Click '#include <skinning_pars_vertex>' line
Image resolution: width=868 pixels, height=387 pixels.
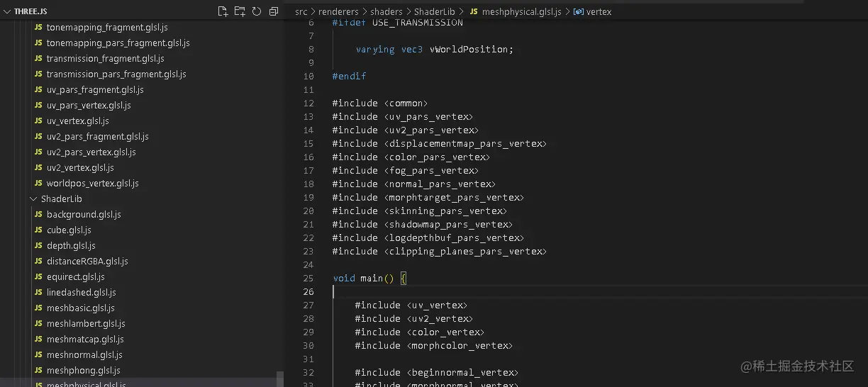(420, 211)
